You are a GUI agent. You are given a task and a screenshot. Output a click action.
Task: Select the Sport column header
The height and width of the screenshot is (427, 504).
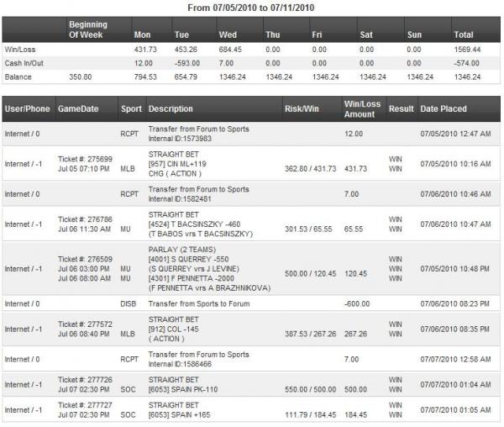(x=130, y=109)
